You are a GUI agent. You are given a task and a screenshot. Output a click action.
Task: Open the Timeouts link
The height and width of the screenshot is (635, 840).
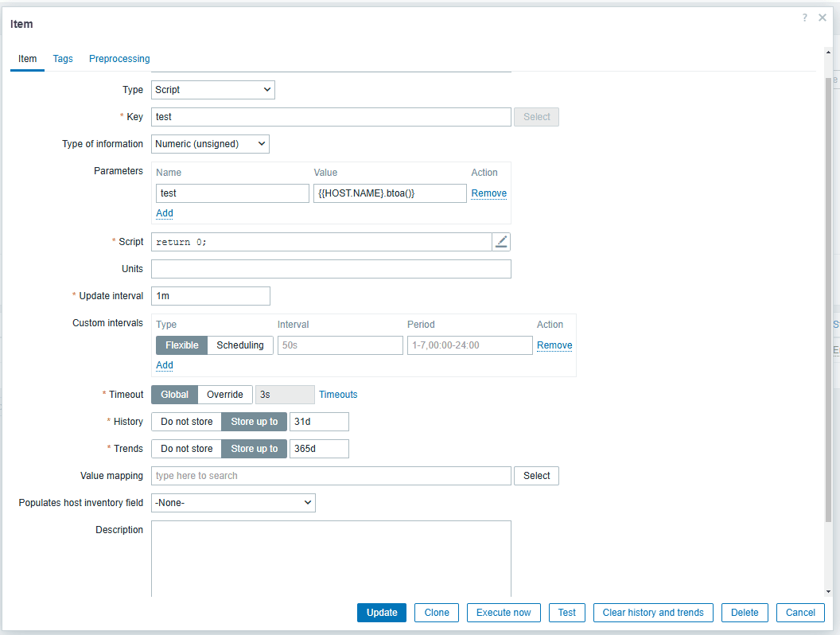pyautogui.click(x=338, y=395)
